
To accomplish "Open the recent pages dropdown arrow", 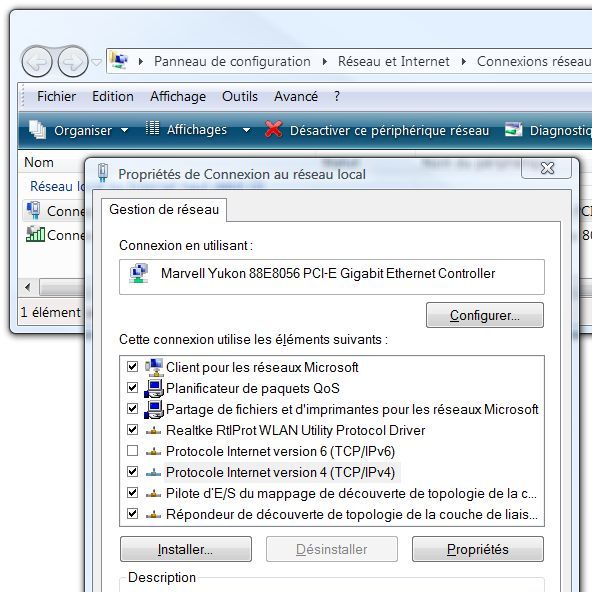I will point(97,62).
